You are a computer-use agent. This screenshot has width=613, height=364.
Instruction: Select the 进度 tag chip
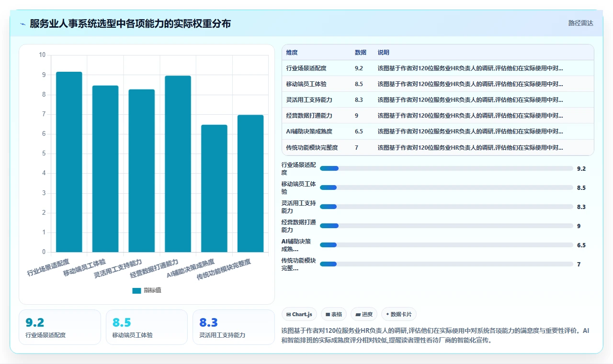(364, 314)
